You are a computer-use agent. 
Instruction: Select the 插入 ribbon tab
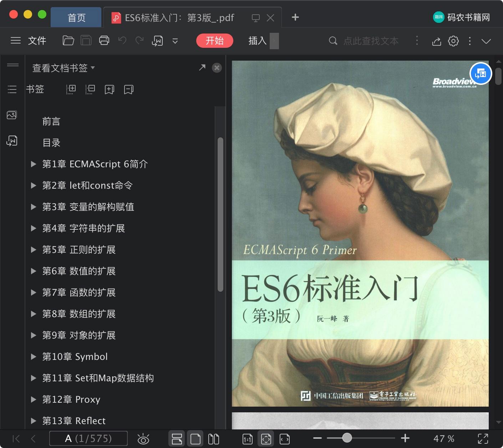258,41
